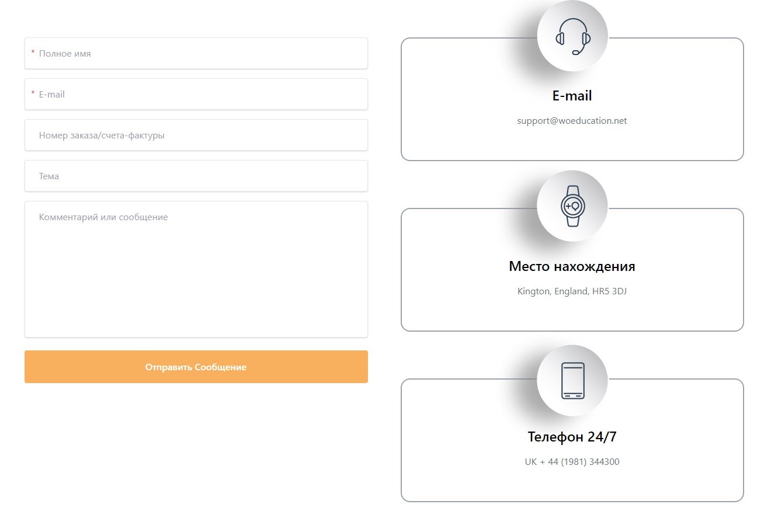Image resolution: width=764 pixels, height=532 pixels.
Task: Submit with Отправить Сообщение button
Action: pyautogui.click(x=196, y=367)
